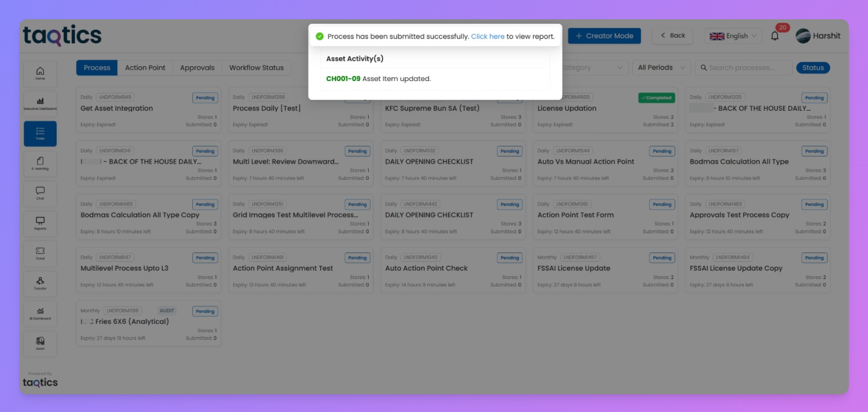868x412 pixels.
Task: Open Transfer from the sidebar
Action: coord(40,283)
